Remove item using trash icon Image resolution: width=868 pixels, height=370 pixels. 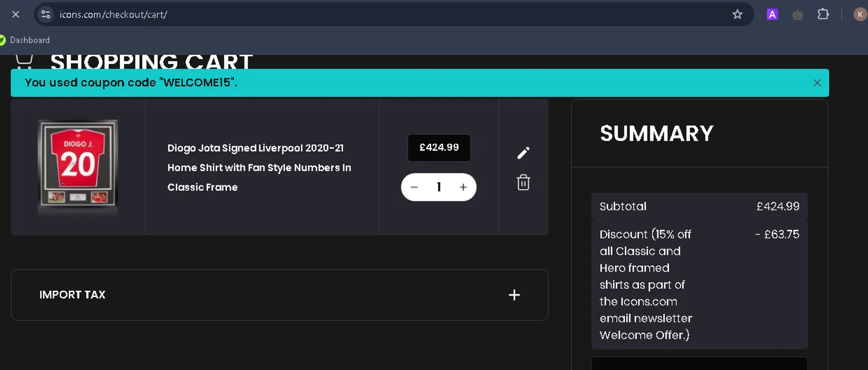point(523,182)
